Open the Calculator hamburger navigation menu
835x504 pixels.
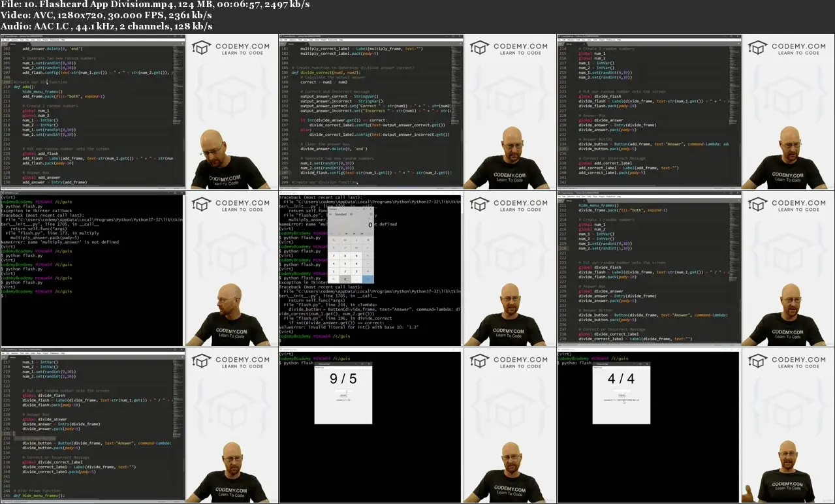pos(331,214)
